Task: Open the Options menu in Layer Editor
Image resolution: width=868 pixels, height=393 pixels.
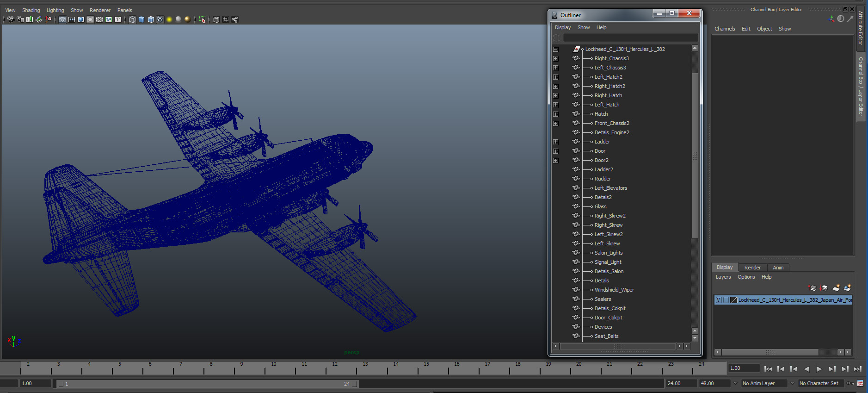Action: point(746,277)
